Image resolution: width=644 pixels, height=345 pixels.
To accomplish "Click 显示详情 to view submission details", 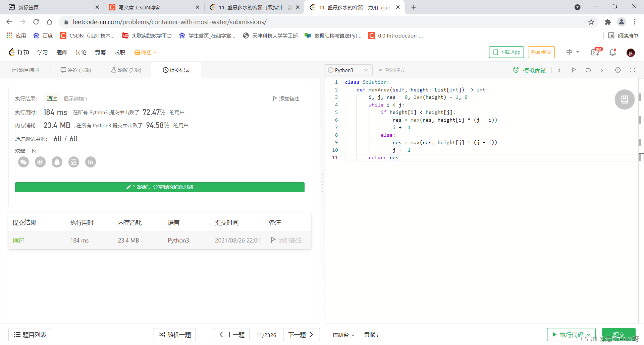I will [x=74, y=98].
